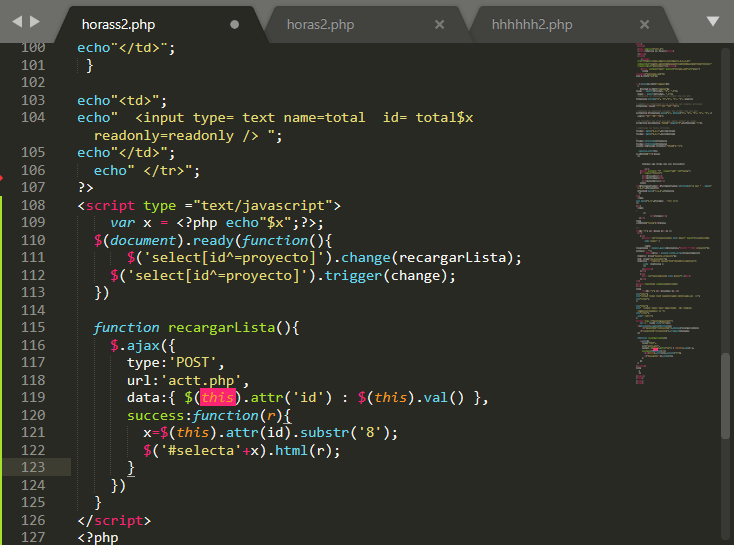Click the red gutter marker near line 106

[x=3, y=179]
